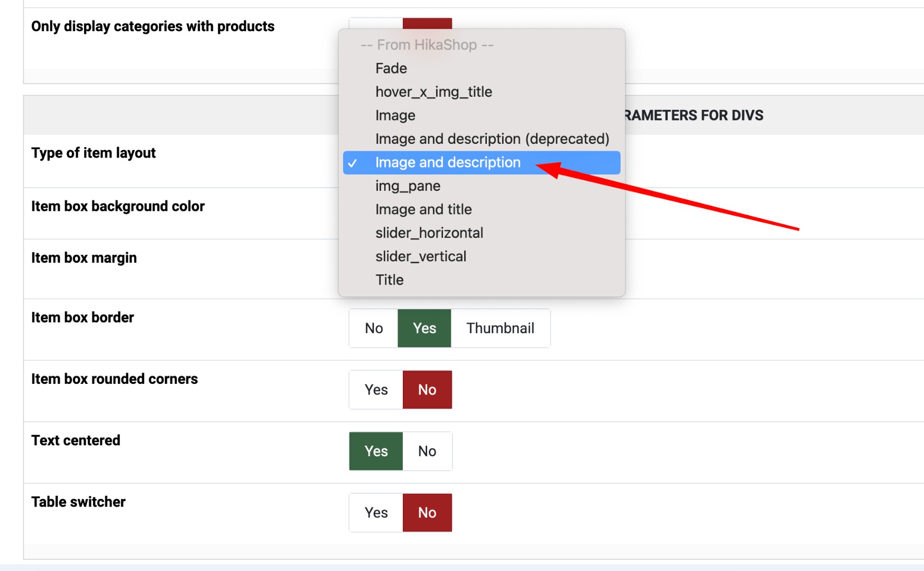Click No for Item box rounded corners
Viewport: 924px width, 571px height.
pos(427,390)
